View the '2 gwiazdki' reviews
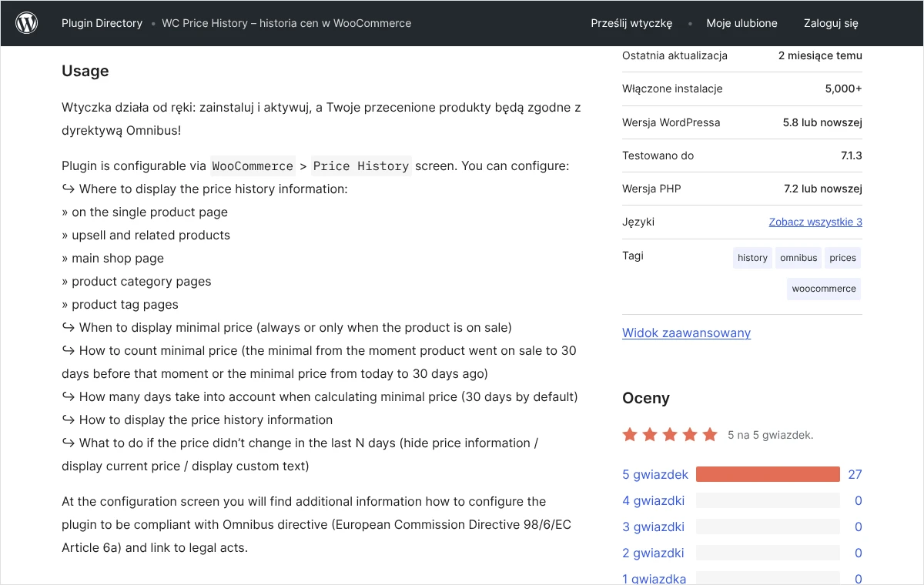 coord(653,553)
